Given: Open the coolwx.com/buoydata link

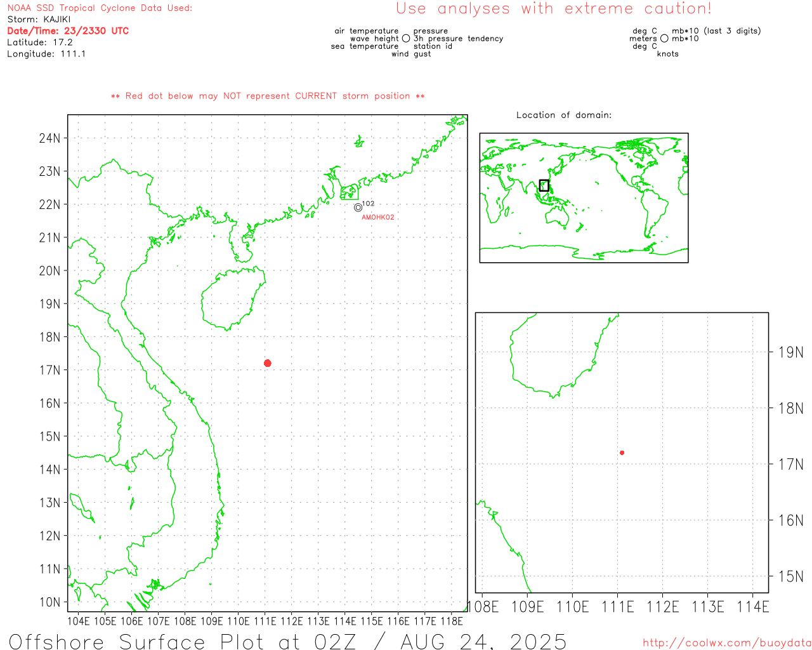Looking at the screenshot, I should (x=727, y=643).
